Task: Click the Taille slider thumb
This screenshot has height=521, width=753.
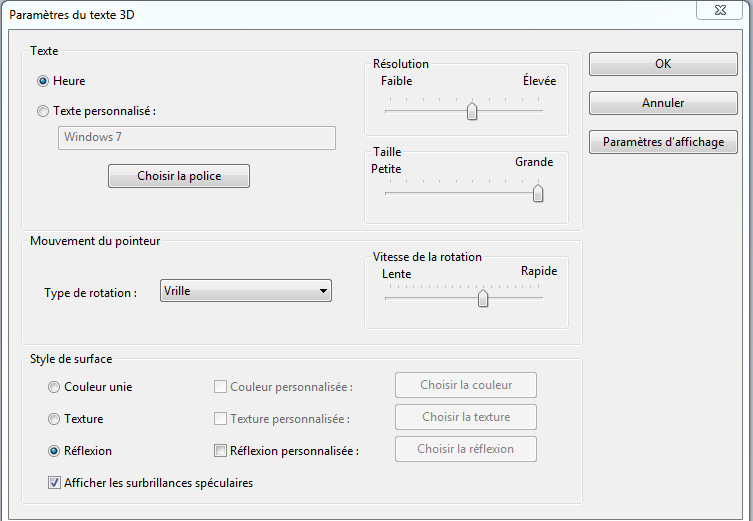Action: (x=538, y=193)
